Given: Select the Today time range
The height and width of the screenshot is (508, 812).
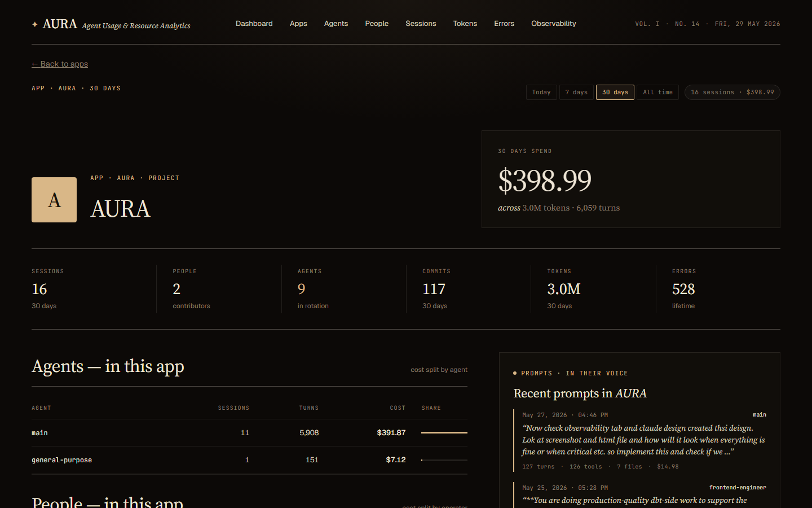Looking at the screenshot, I should click(x=541, y=92).
